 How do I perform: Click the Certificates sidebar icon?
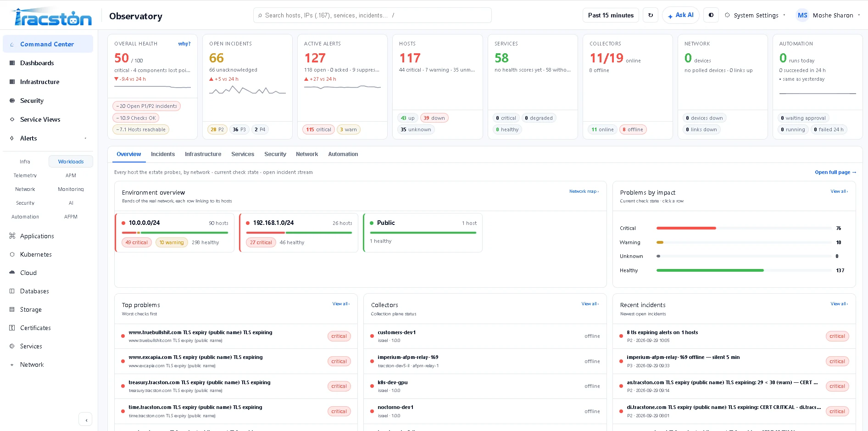click(12, 328)
